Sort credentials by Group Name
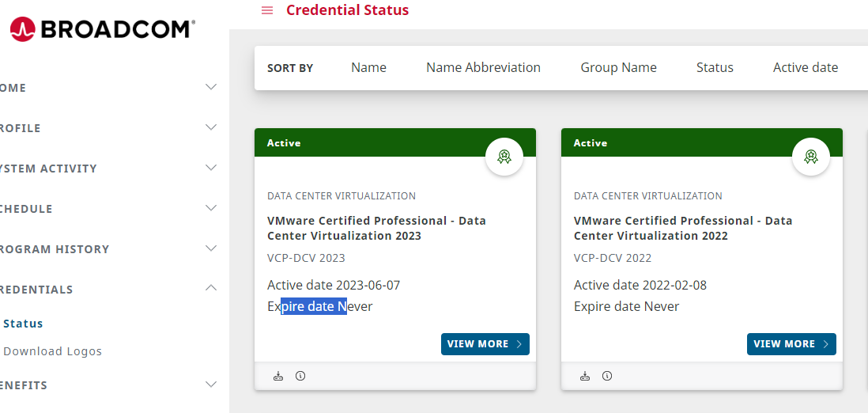Image resolution: width=868 pixels, height=413 pixels. [x=618, y=67]
